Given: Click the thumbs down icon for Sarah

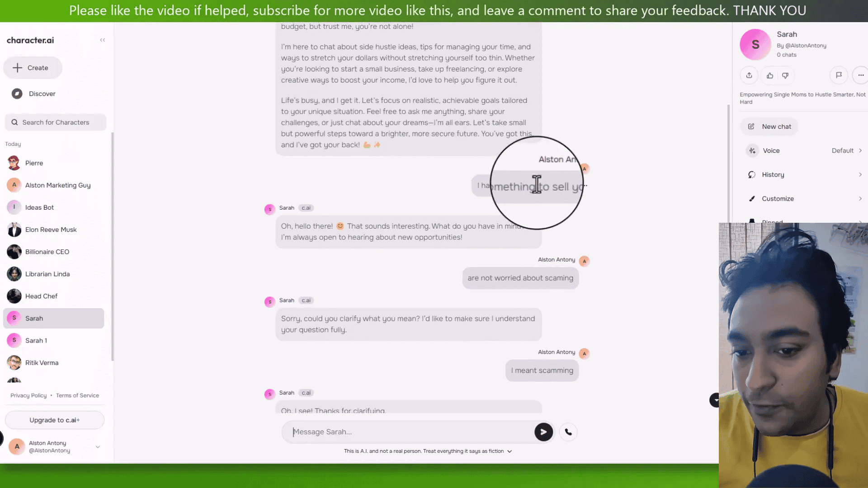Looking at the screenshot, I should 785,75.
